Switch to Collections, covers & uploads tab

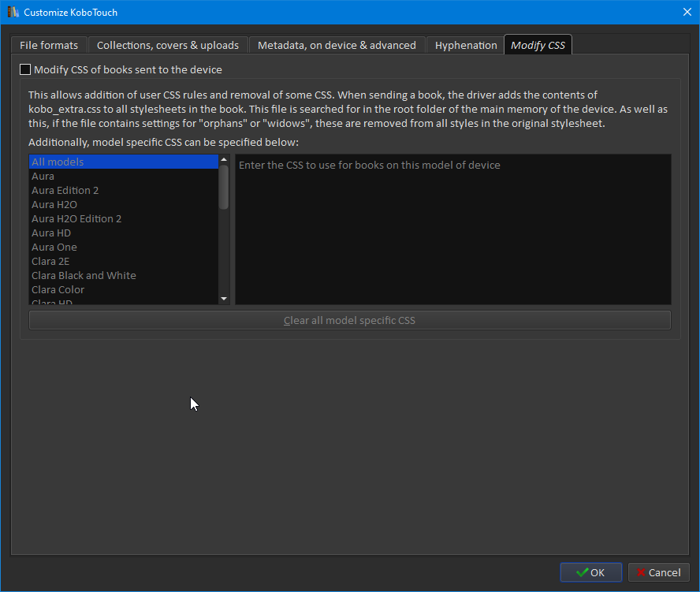click(x=167, y=45)
